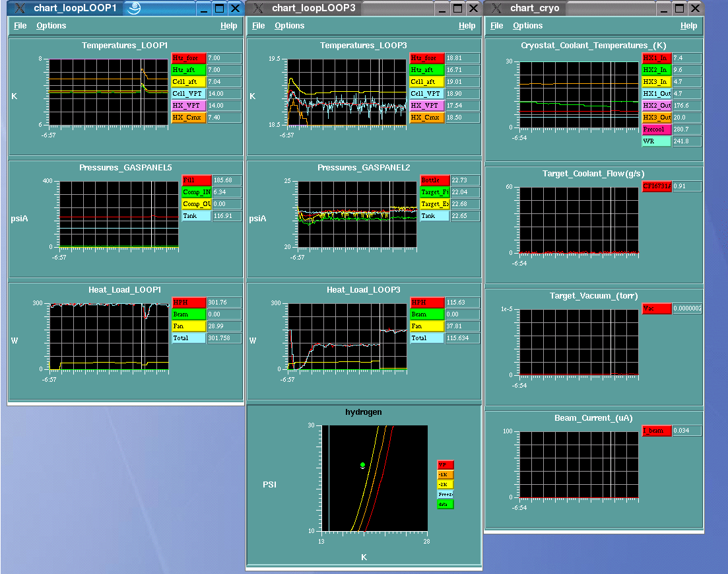728x574 pixels.
Task: Click I_beam legend in Beam_Current chart
Action: tap(657, 431)
